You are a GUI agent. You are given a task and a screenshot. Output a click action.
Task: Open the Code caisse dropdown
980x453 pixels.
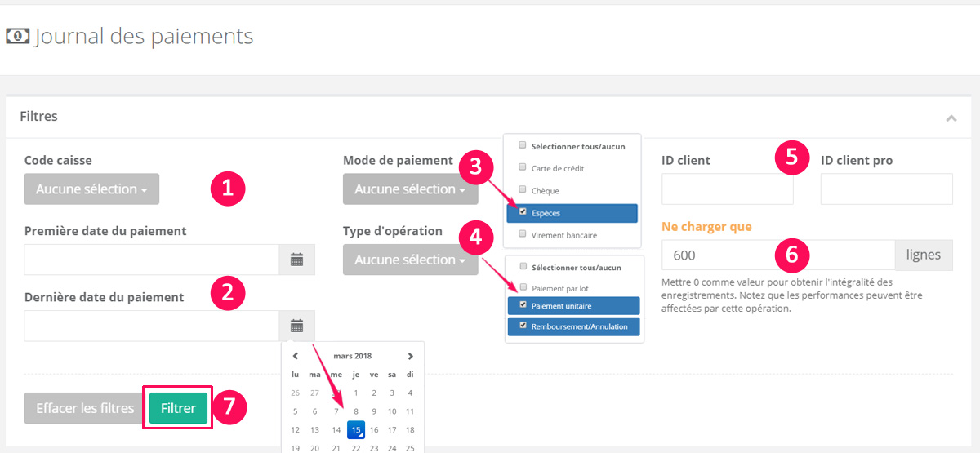[x=91, y=189]
